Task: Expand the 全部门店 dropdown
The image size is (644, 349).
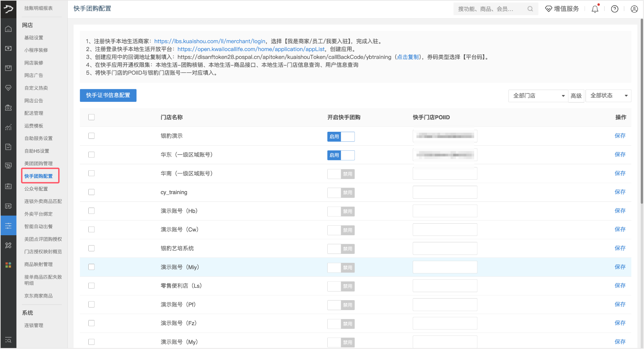Action: pos(539,96)
